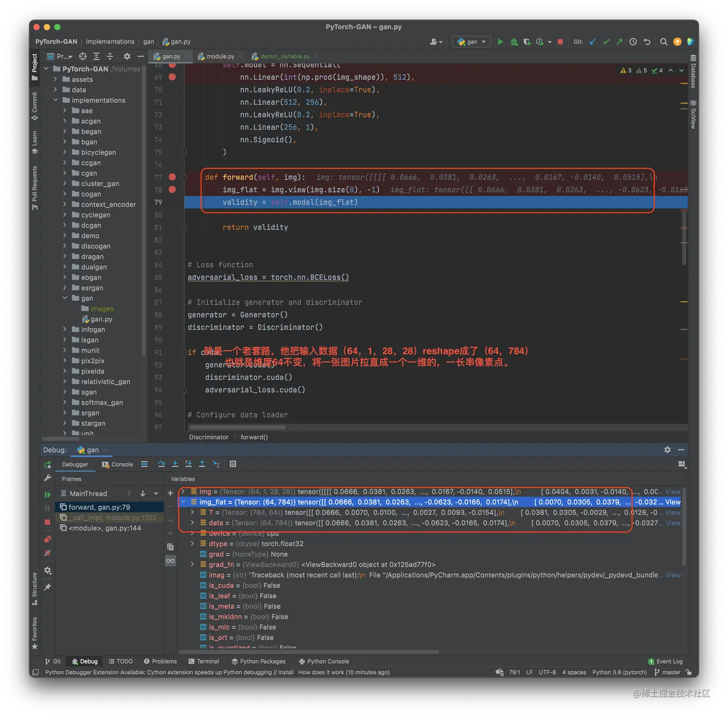Open Commit side tool window
Viewport: 728px width, 716px height.
click(x=35, y=105)
